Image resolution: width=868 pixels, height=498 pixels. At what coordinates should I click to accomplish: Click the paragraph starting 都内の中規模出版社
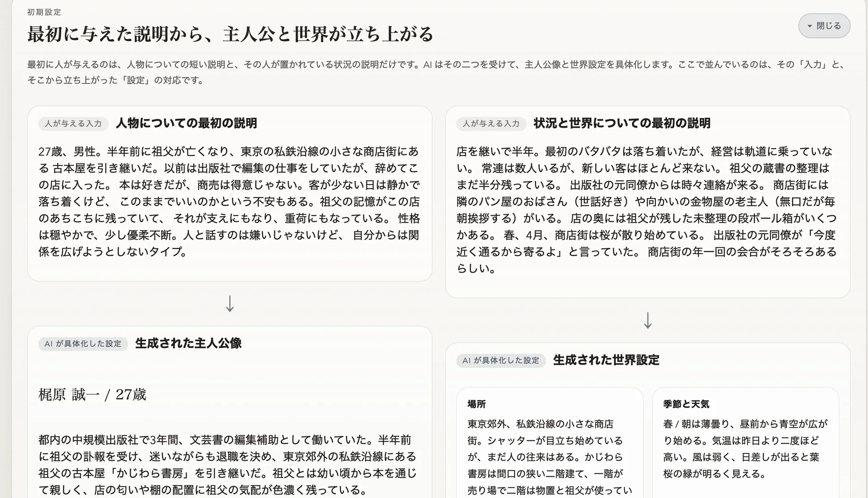(x=228, y=465)
